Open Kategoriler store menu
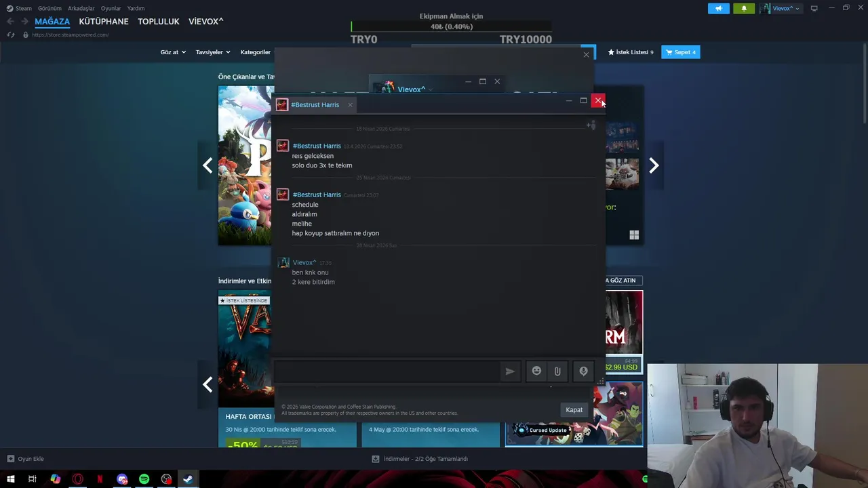868x488 pixels. (x=256, y=52)
